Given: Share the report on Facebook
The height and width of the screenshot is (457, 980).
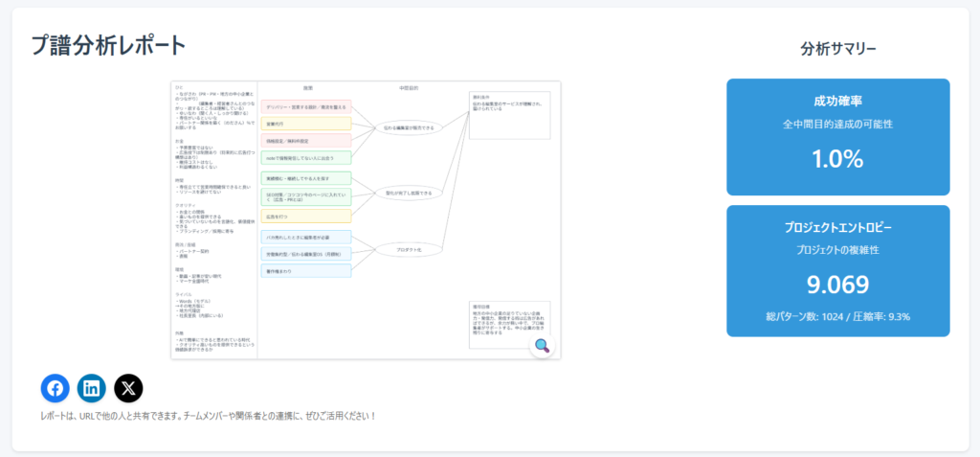Looking at the screenshot, I should pos(56,387).
